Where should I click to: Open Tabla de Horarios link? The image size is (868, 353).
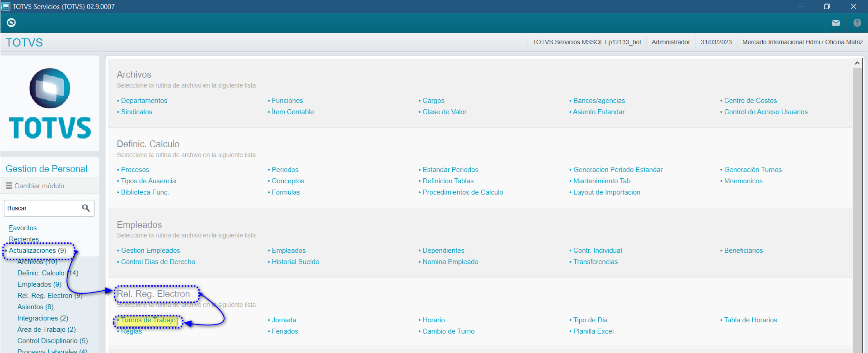click(750, 320)
